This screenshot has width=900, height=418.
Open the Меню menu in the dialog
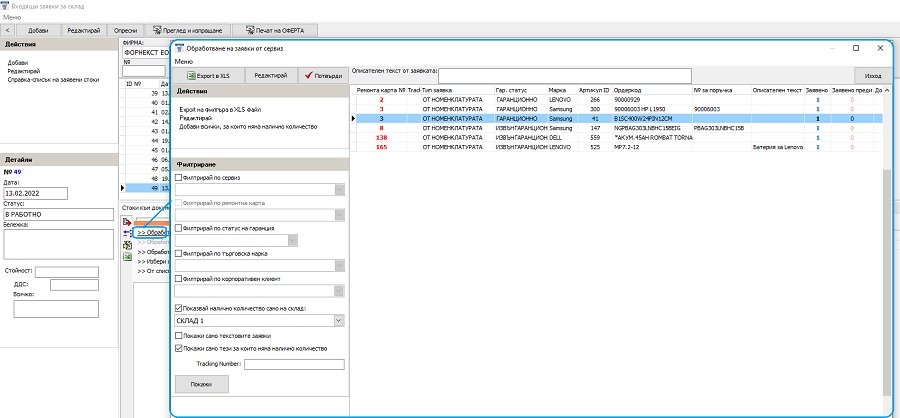point(184,61)
